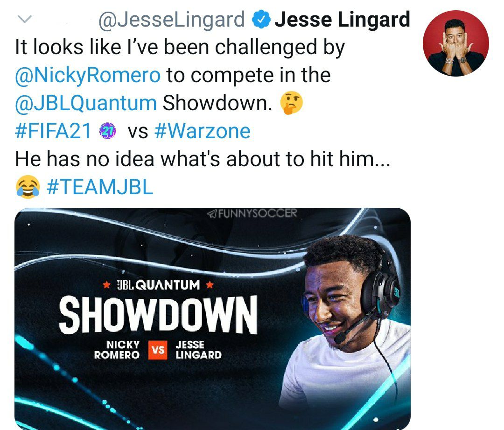The image size is (504, 430).
Task: Click the crying laughing emoji
Action: 28,187
